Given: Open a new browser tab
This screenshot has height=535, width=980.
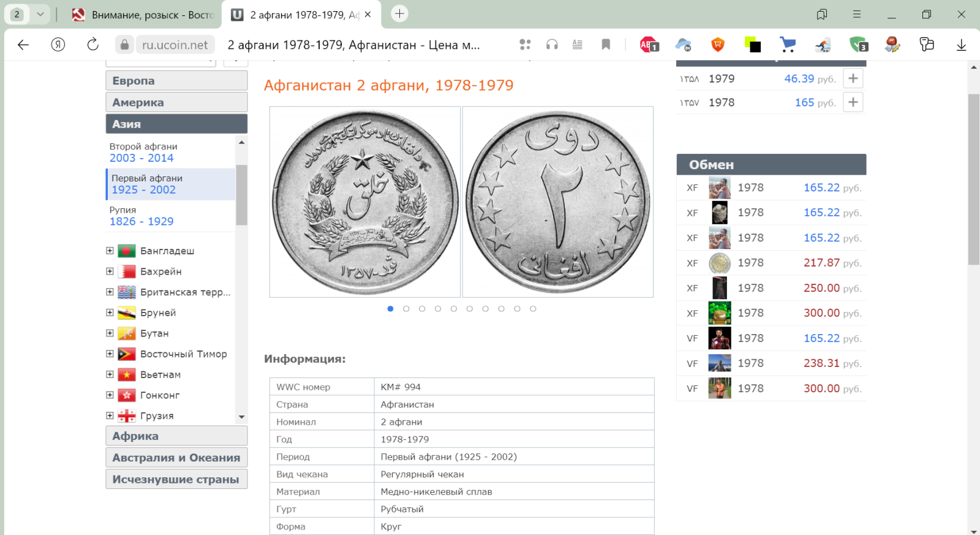Looking at the screenshot, I should (399, 13).
